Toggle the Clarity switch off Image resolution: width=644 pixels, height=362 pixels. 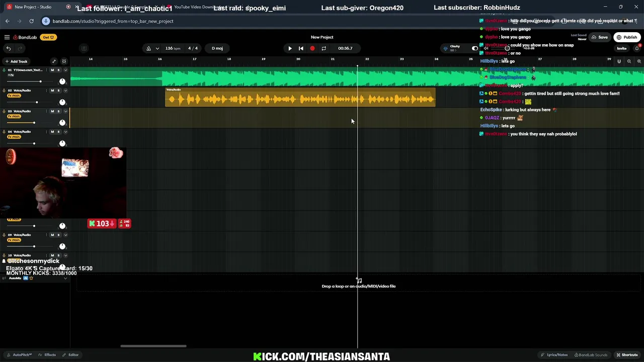coord(474,48)
